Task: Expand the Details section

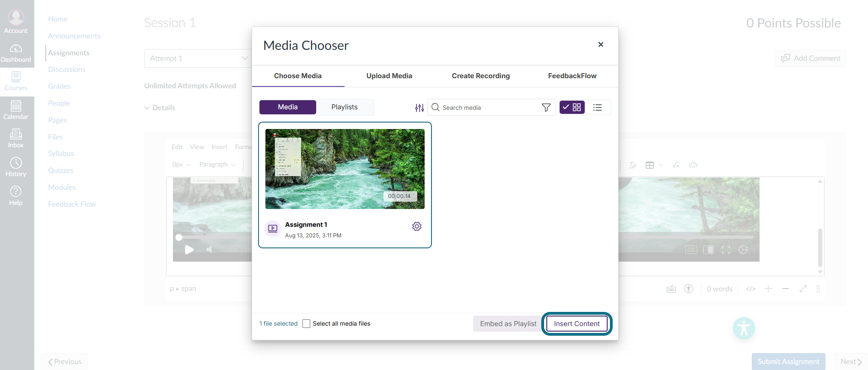Action: tap(160, 108)
